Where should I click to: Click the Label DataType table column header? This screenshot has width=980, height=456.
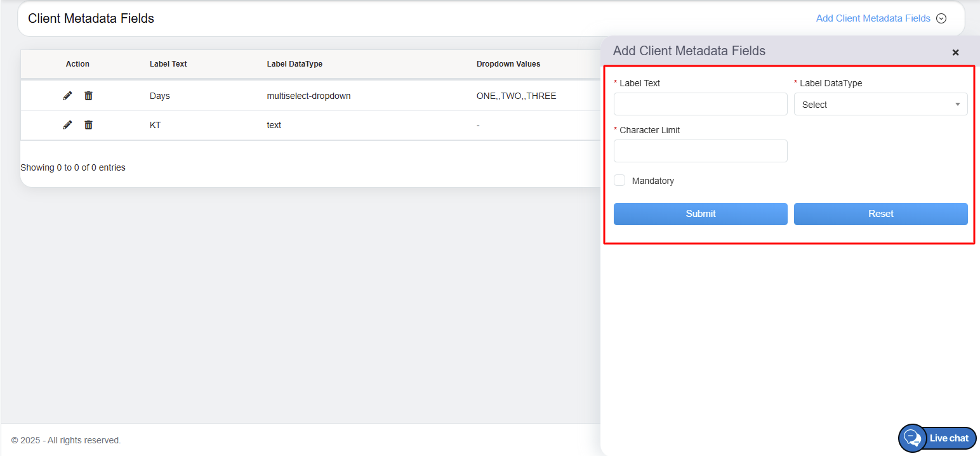click(x=295, y=64)
